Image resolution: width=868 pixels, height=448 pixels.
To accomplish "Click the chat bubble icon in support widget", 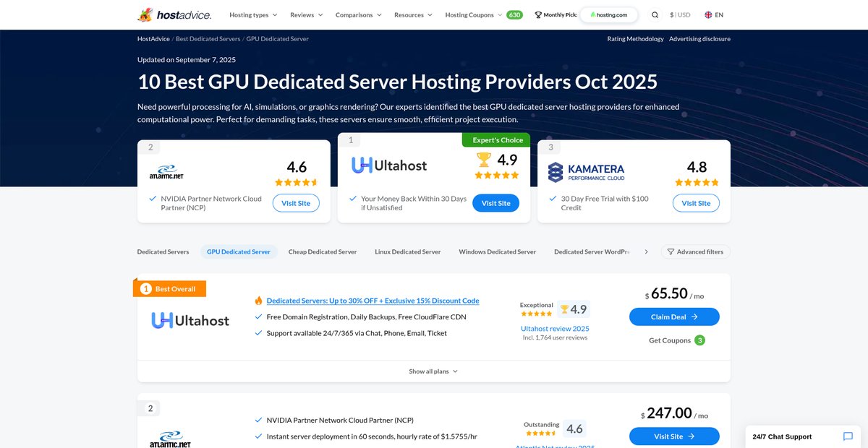I will 848,436.
